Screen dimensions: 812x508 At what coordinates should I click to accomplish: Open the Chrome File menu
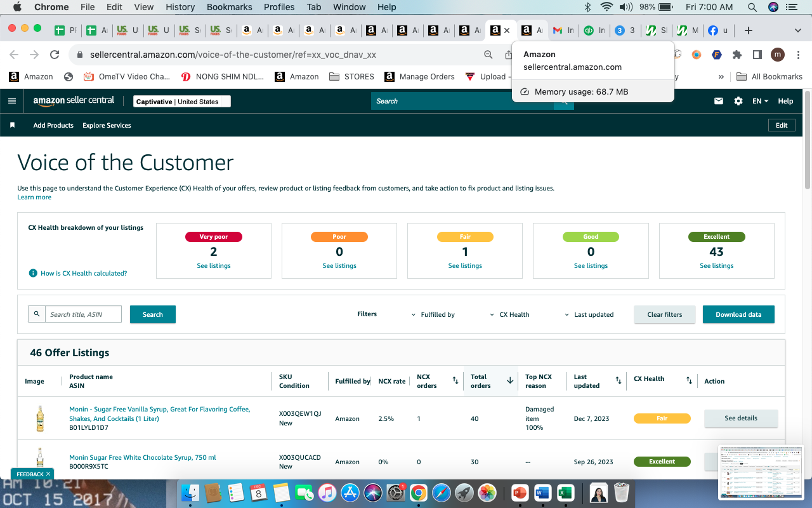pyautogui.click(x=88, y=7)
